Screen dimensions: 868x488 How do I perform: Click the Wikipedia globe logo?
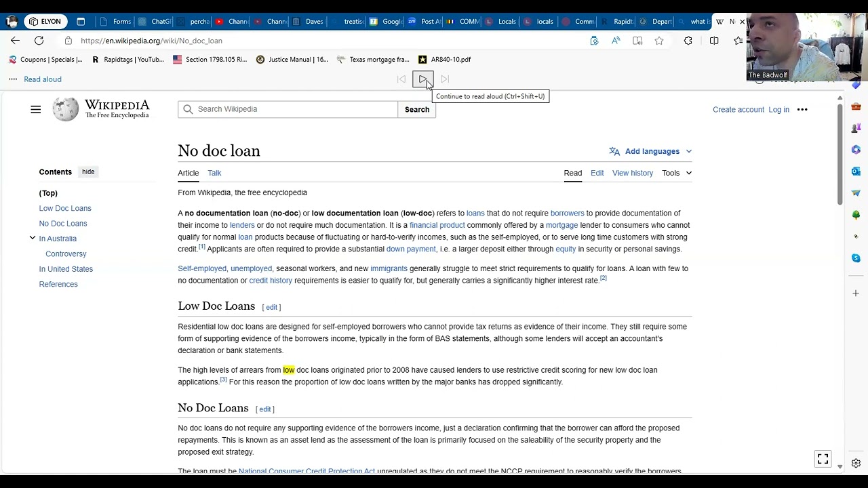66,109
